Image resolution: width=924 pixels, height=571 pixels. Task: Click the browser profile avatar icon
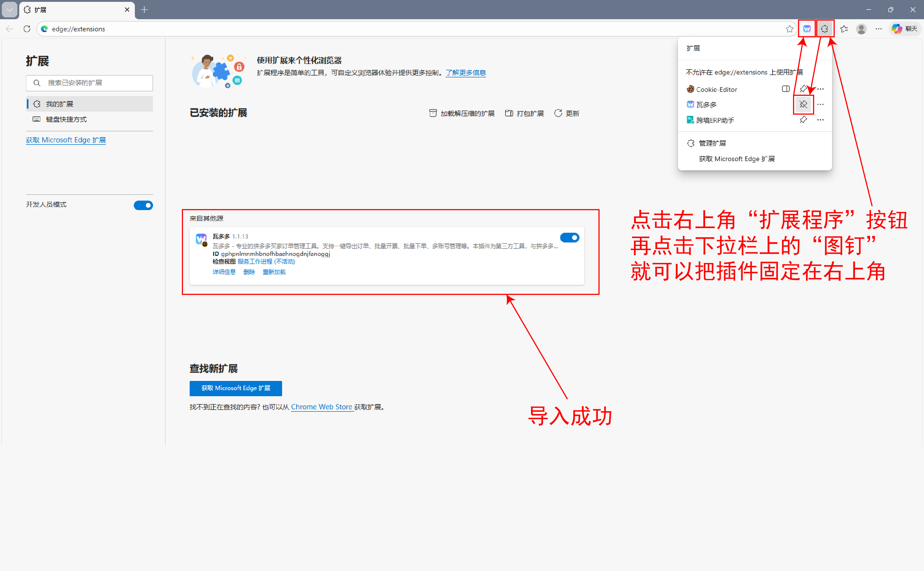(x=861, y=29)
